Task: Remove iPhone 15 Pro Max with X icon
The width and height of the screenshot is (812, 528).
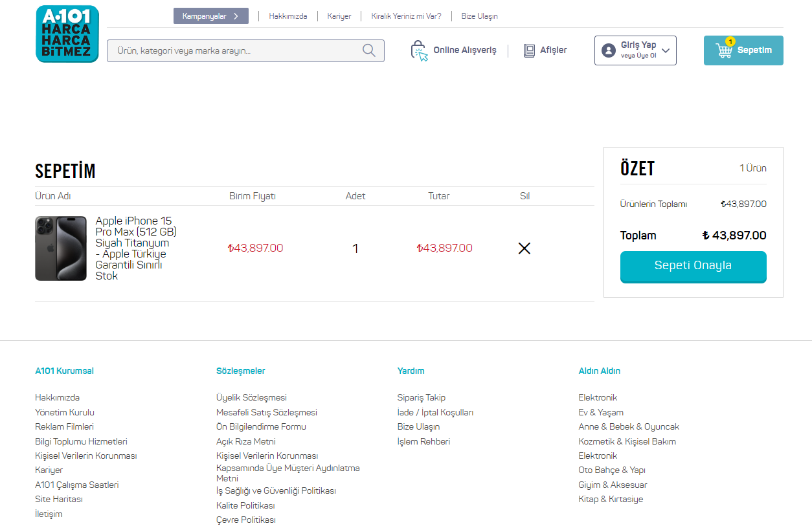Action: (524, 248)
